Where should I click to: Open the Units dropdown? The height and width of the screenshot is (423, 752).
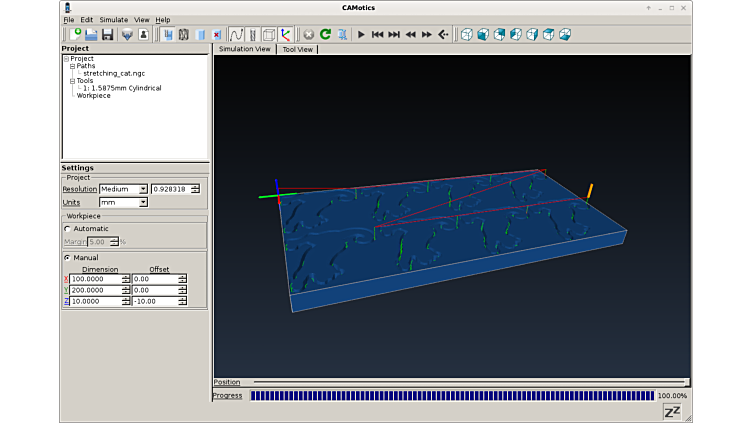[x=123, y=202]
